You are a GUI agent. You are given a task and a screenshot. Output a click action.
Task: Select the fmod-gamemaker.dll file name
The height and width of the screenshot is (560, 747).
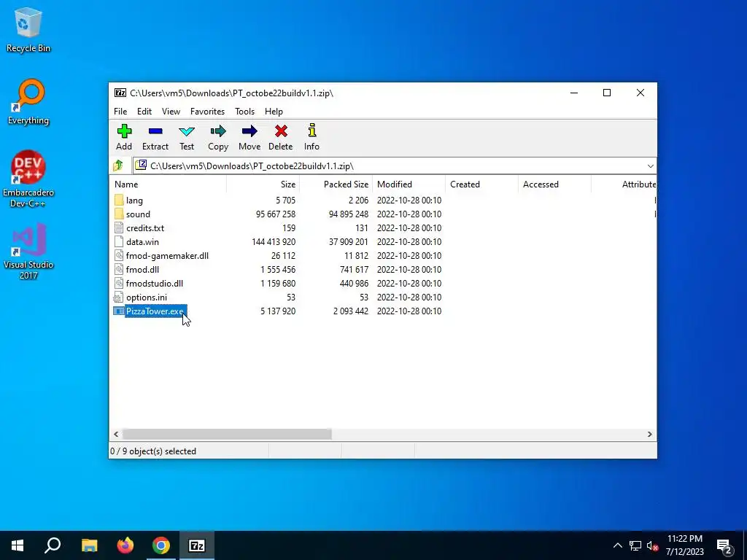[167, 256]
